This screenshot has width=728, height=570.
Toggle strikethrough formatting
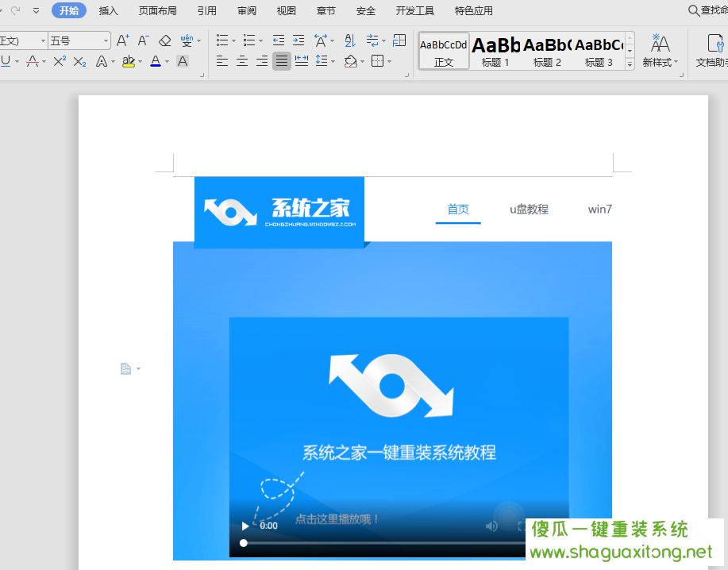pos(33,61)
